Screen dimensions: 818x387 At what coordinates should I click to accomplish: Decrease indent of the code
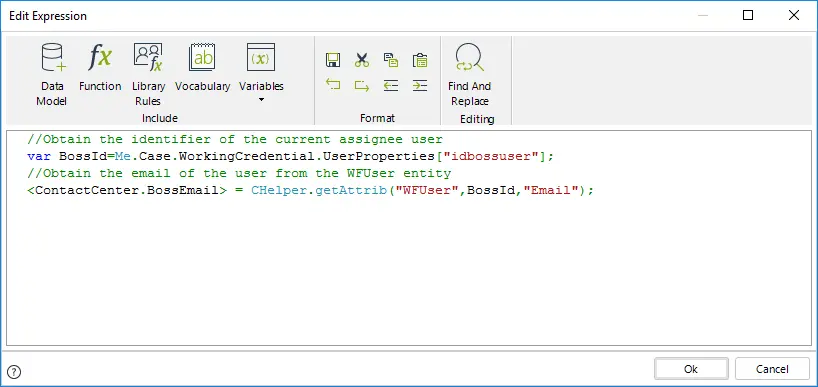tap(391, 85)
